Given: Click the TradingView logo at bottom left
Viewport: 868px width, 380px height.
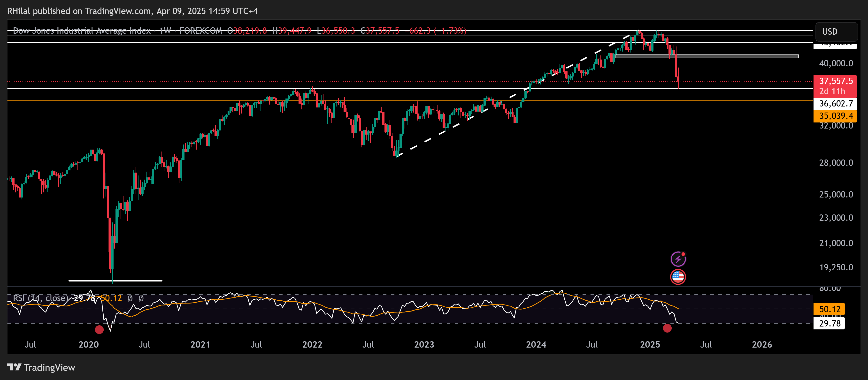Looking at the screenshot, I should click(41, 367).
